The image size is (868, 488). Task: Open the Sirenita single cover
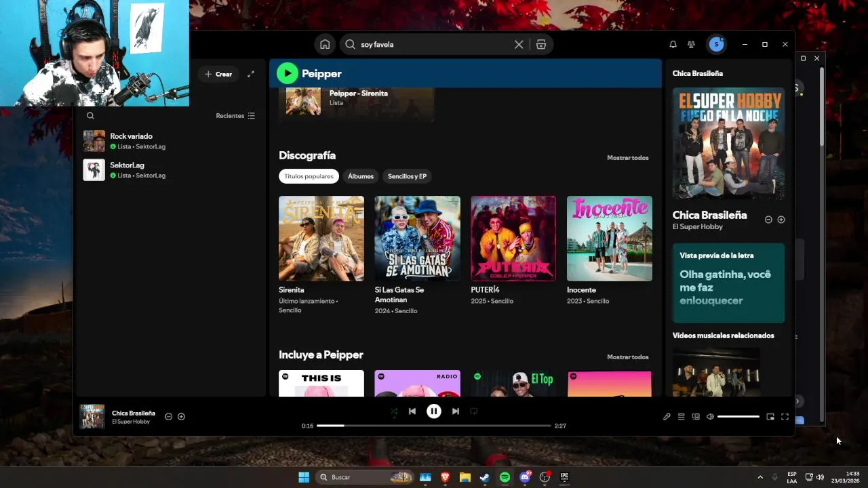[x=321, y=239]
